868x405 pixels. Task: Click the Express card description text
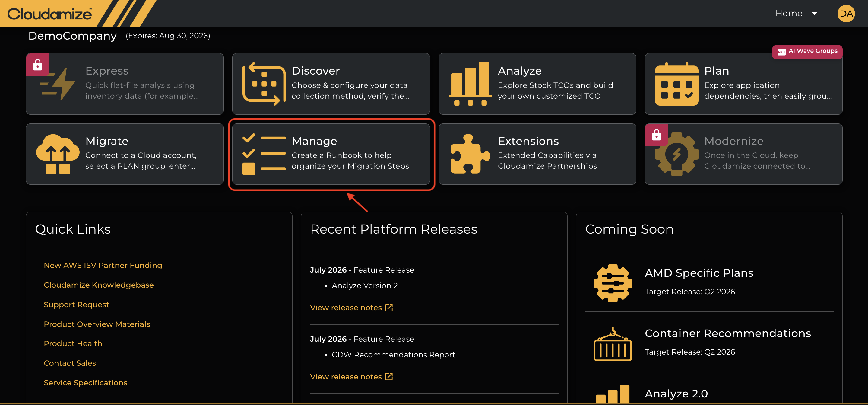142,91
